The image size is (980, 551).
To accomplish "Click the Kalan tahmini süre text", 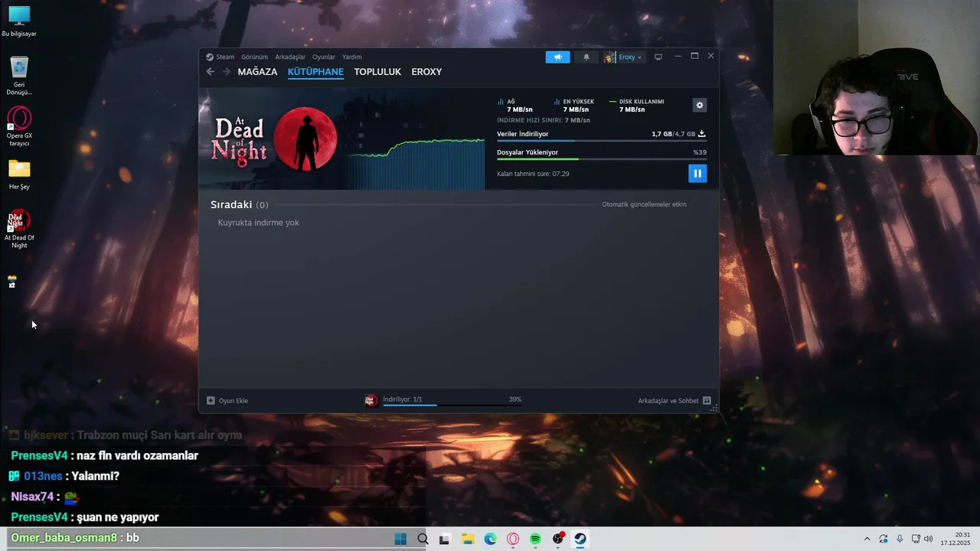I will click(x=533, y=174).
